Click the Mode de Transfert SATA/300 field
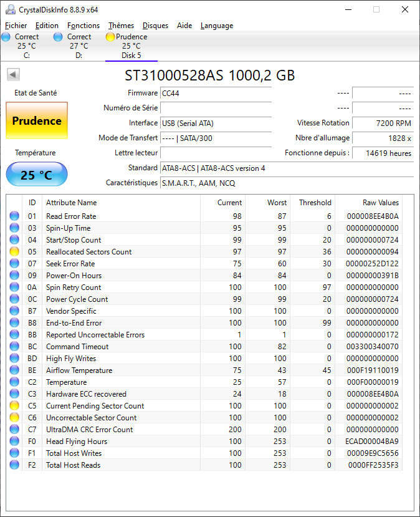The height and width of the screenshot is (517, 420). coord(216,138)
